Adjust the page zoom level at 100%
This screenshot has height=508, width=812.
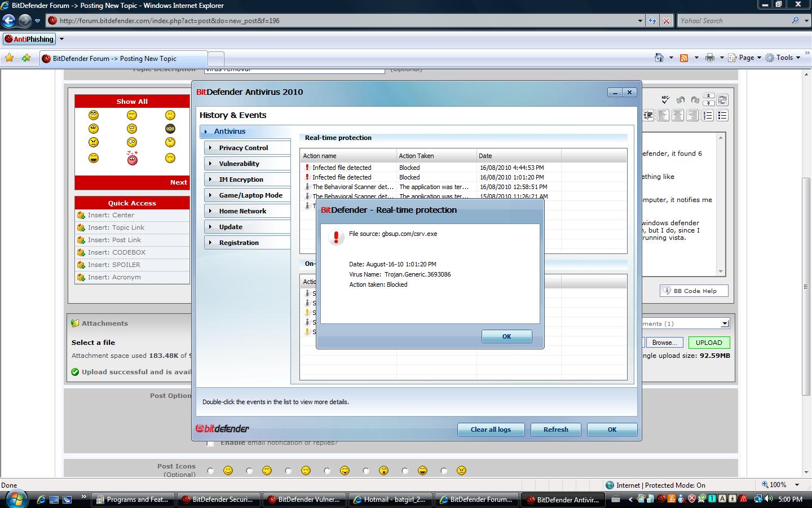(x=780, y=485)
